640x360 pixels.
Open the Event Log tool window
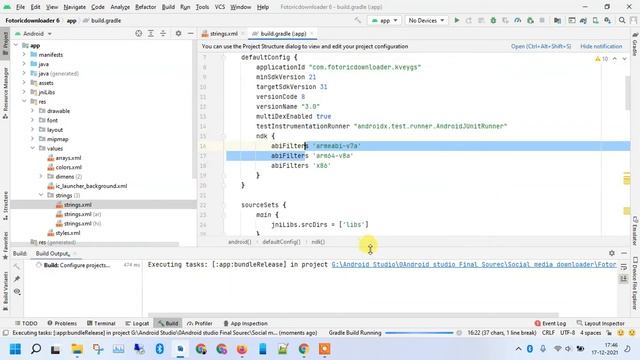(x=550, y=323)
